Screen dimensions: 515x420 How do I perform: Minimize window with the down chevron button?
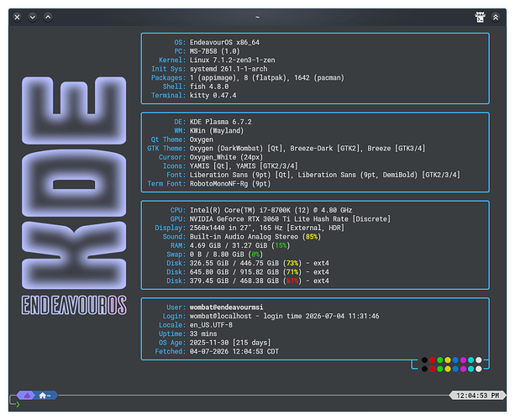point(32,17)
